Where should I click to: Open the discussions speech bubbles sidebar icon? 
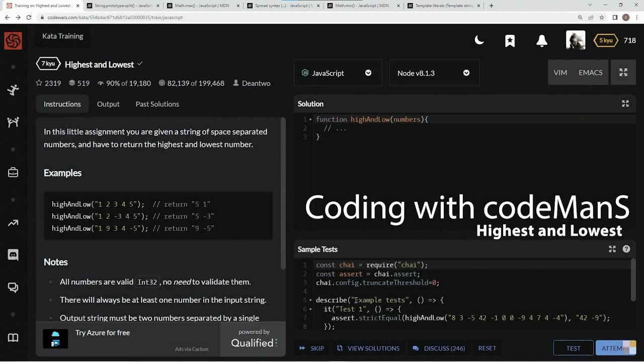click(x=13, y=288)
